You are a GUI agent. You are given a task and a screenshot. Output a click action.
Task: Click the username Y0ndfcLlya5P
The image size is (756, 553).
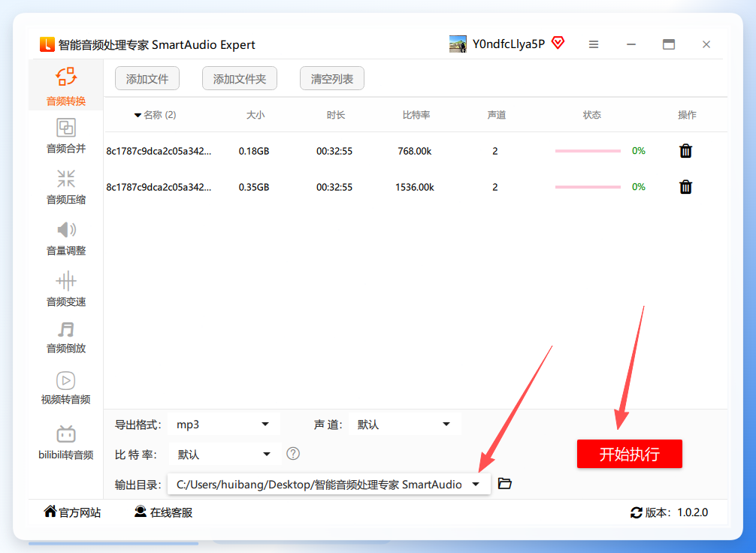(509, 44)
